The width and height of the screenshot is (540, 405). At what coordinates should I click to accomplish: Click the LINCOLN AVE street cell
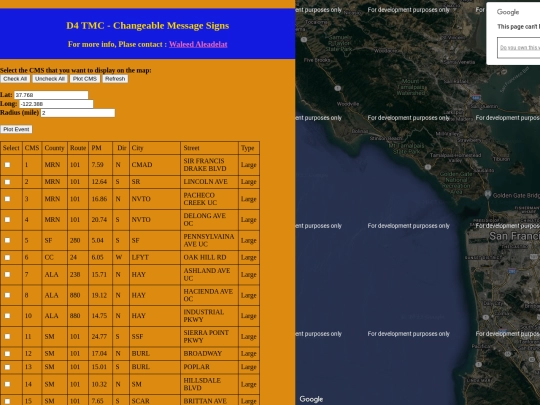[x=209, y=182]
